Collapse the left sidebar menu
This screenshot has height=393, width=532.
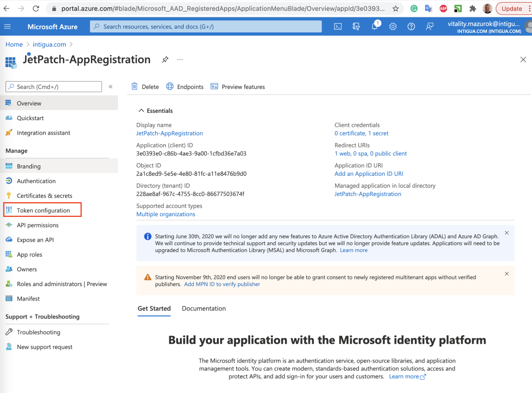111,87
